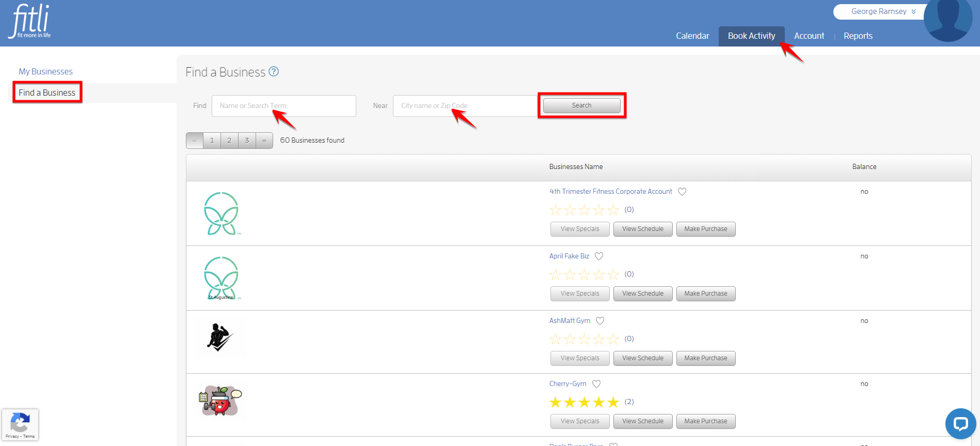Click the Search button
Screen dimensions: 980x446
point(581,105)
